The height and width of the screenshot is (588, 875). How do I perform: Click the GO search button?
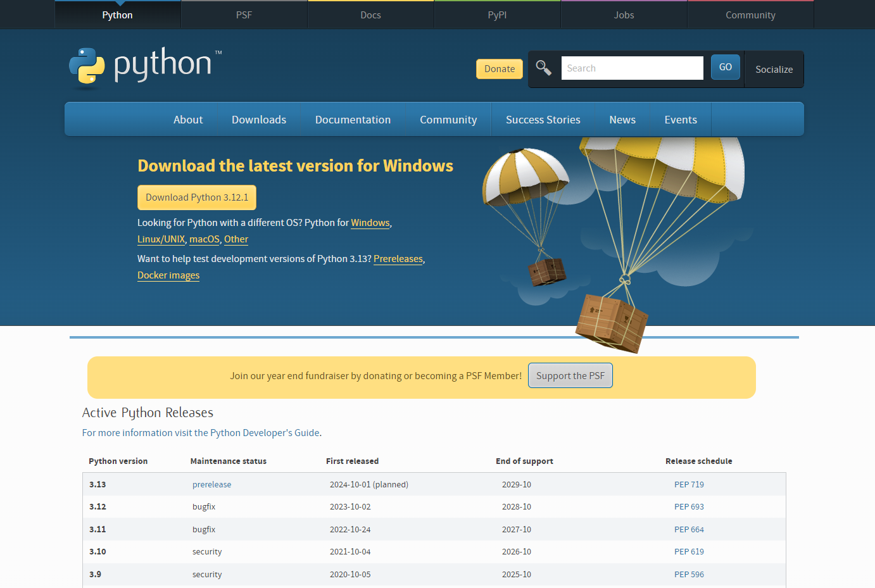[x=726, y=67]
